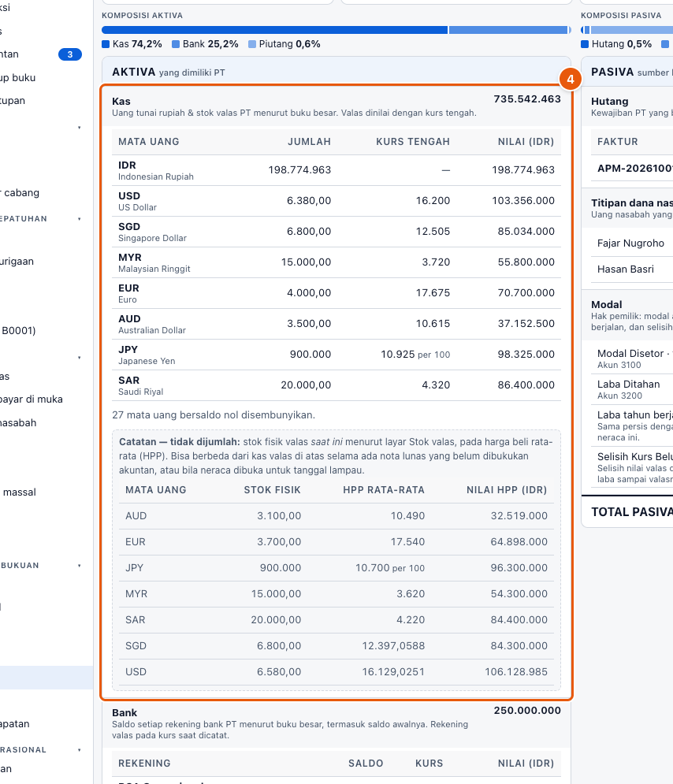Click the 'NILAI HPP (IDR)' column header

(507, 491)
